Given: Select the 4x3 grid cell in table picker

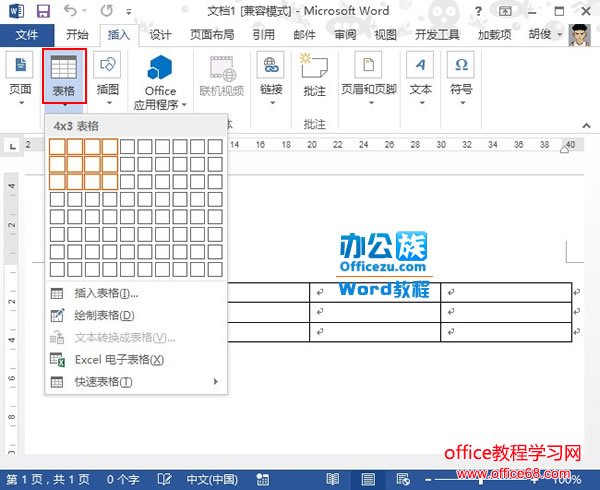Looking at the screenshot, I should pyautogui.click(x=110, y=182).
